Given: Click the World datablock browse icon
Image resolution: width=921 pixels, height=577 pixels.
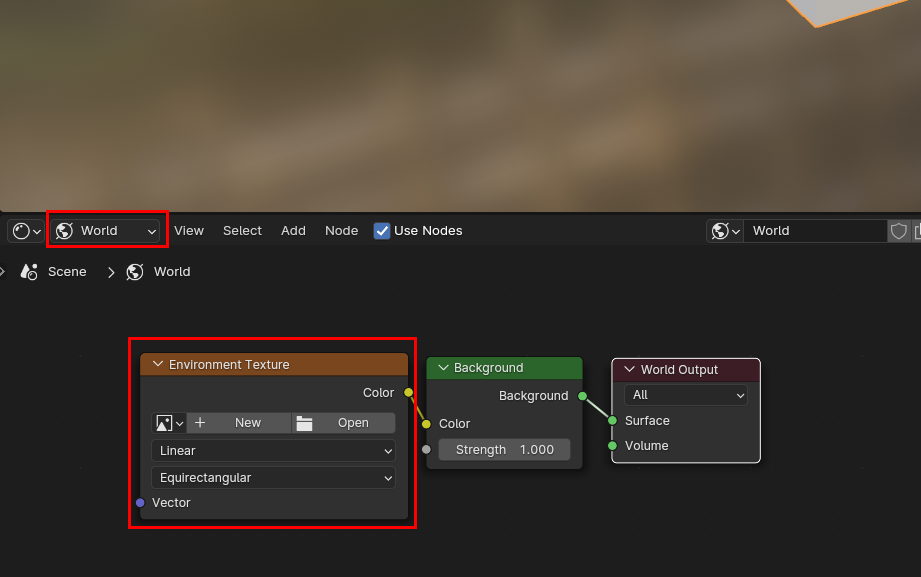Looking at the screenshot, I should (725, 231).
